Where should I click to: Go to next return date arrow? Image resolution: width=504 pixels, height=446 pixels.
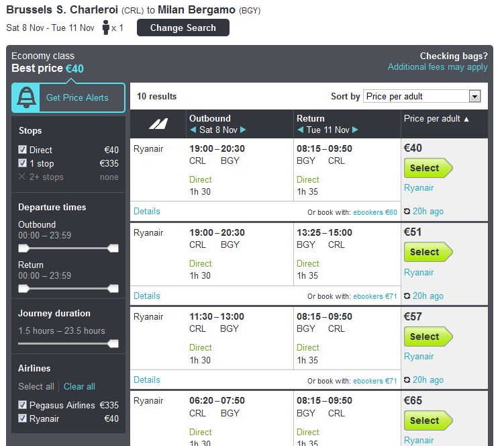coord(356,130)
